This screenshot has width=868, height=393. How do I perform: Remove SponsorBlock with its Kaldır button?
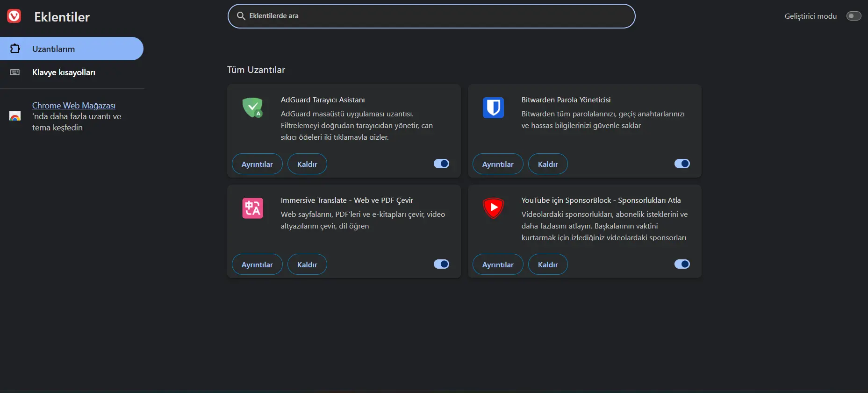coord(548,264)
